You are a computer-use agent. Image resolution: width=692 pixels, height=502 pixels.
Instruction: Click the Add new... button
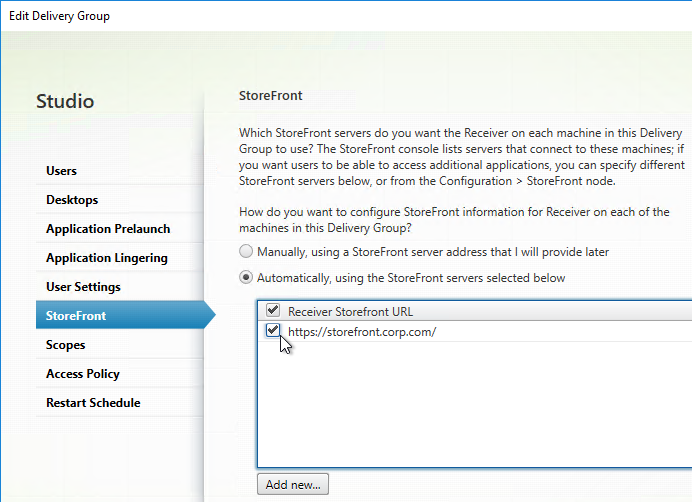[x=293, y=484]
